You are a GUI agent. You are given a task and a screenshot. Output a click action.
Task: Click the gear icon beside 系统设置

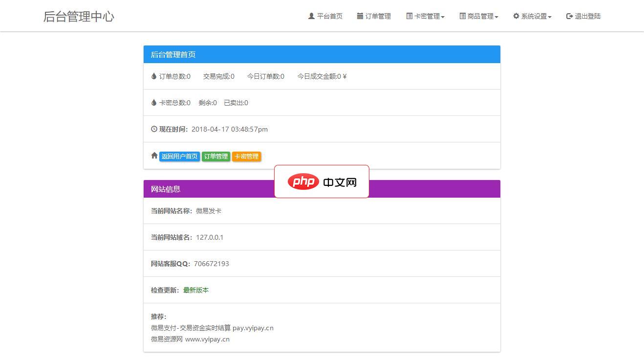[x=516, y=16]
